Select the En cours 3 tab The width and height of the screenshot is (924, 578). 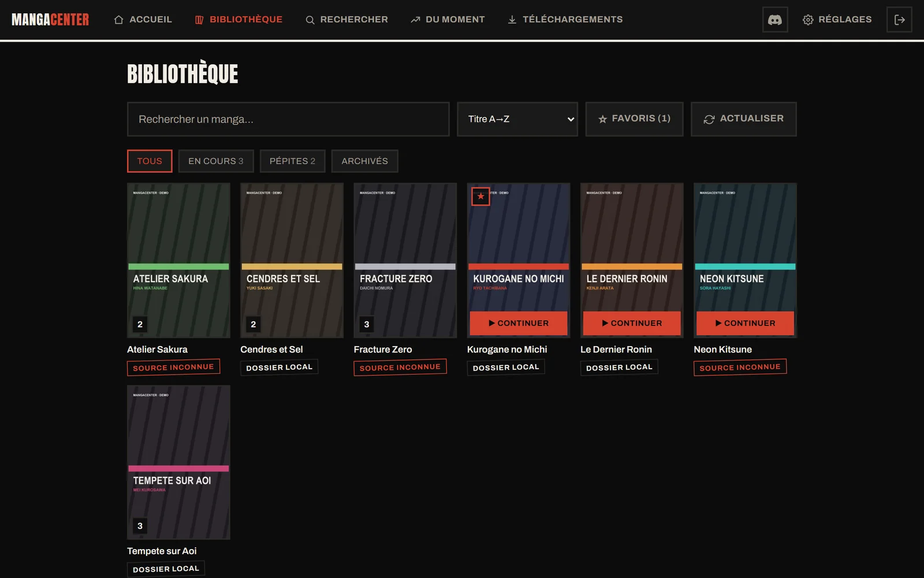216,161
